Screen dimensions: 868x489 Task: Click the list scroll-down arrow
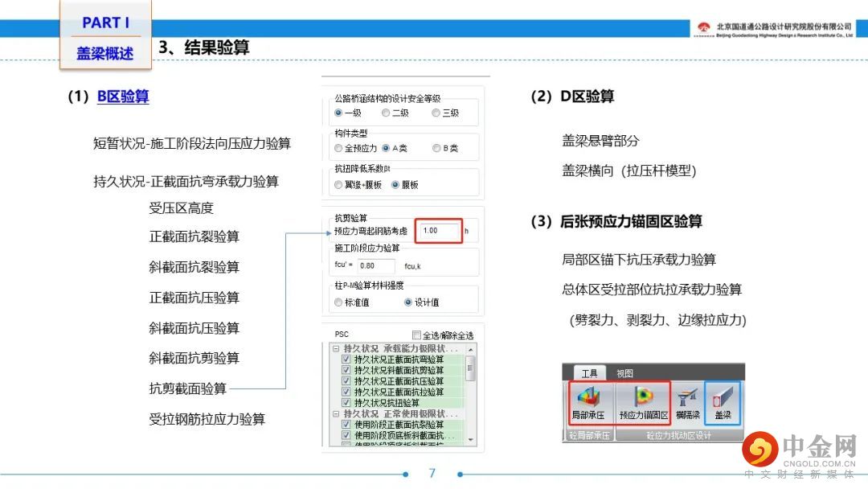(x=470, y=440)
